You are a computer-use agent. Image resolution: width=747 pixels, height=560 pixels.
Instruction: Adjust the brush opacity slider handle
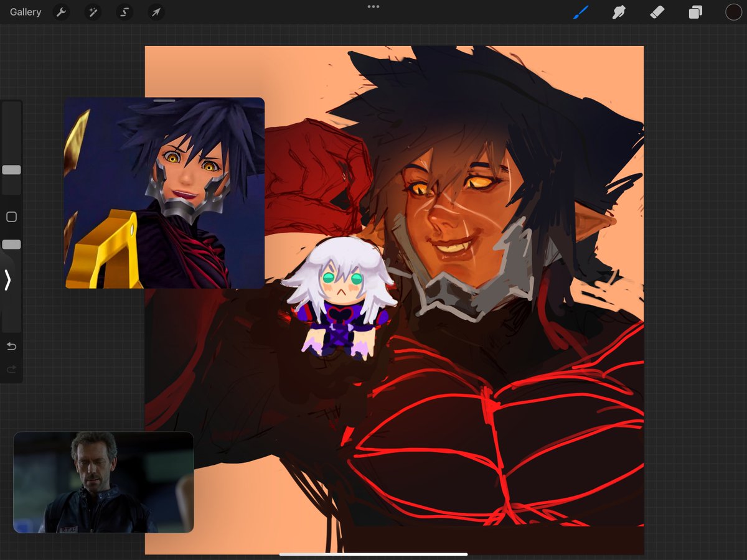(11, 245)
